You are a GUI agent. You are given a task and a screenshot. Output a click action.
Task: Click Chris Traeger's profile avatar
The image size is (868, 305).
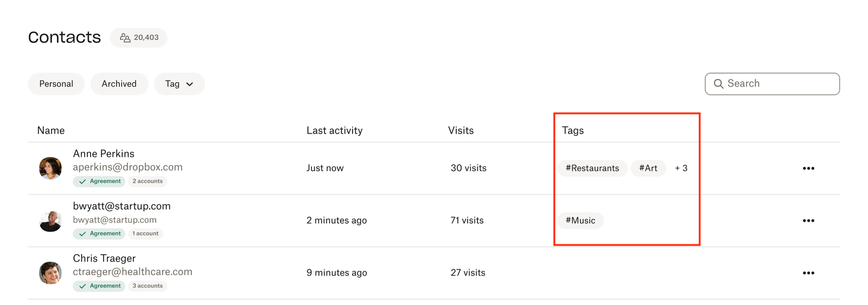coord(50,273)
